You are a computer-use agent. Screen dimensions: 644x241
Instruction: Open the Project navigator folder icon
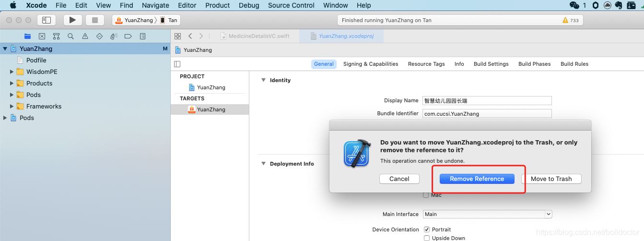(x=27, y=36)
